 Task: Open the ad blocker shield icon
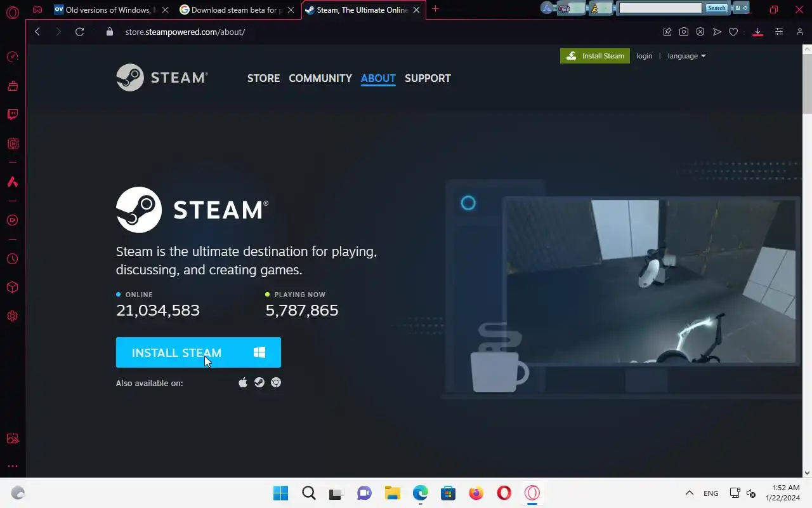[700, 32]
